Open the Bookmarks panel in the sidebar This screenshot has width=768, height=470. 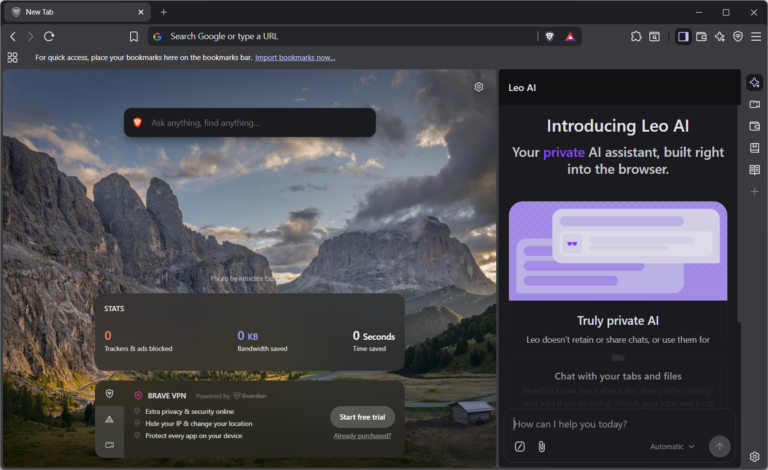tap(755, 148)
